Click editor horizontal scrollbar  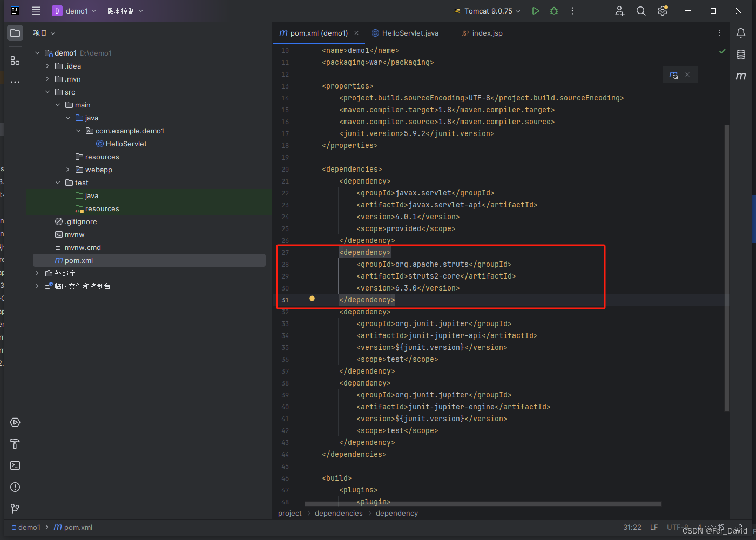coord(483,504)
